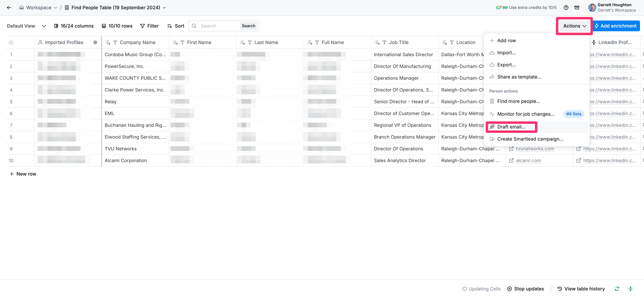This screenshot has height=297, width=644.
Task: Click the back arrow icon
Action: [x=9, y=8]
